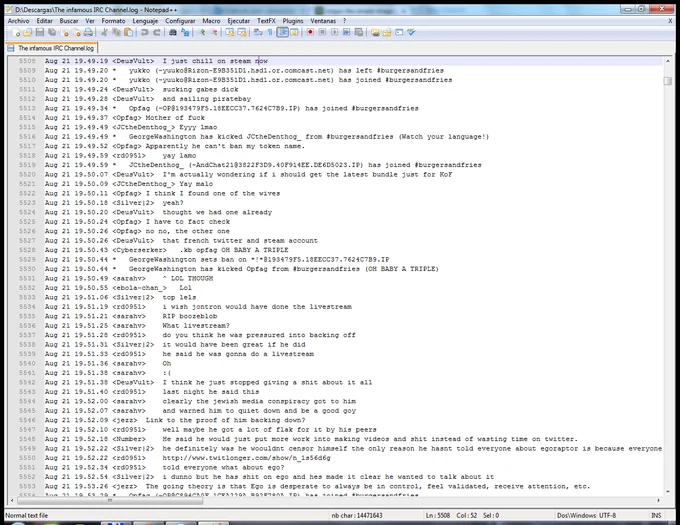Open the Ver menu
The height and width of the screenshot is (525, 680).
[x=90, y=21]
